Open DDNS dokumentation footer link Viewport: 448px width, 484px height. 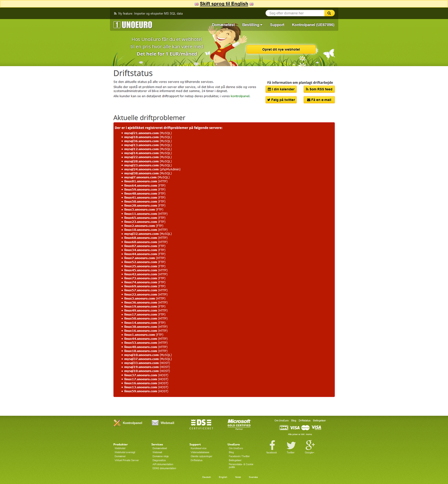164,468
